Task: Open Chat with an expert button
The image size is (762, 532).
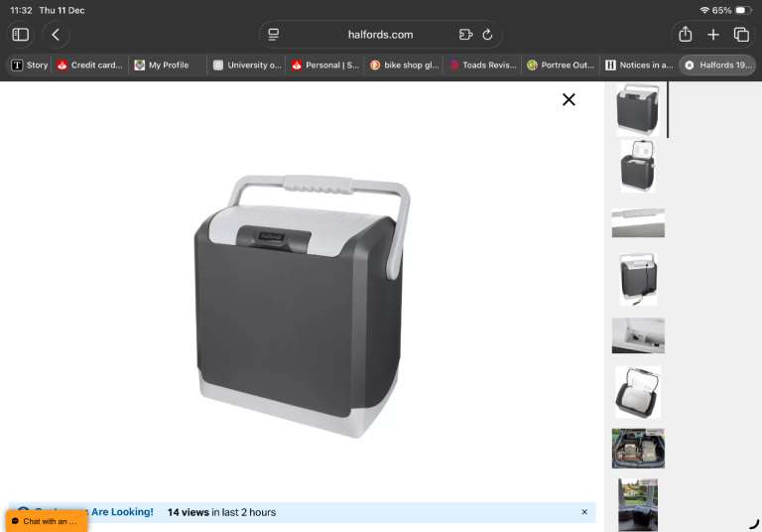Action: (x=47, y=521)
